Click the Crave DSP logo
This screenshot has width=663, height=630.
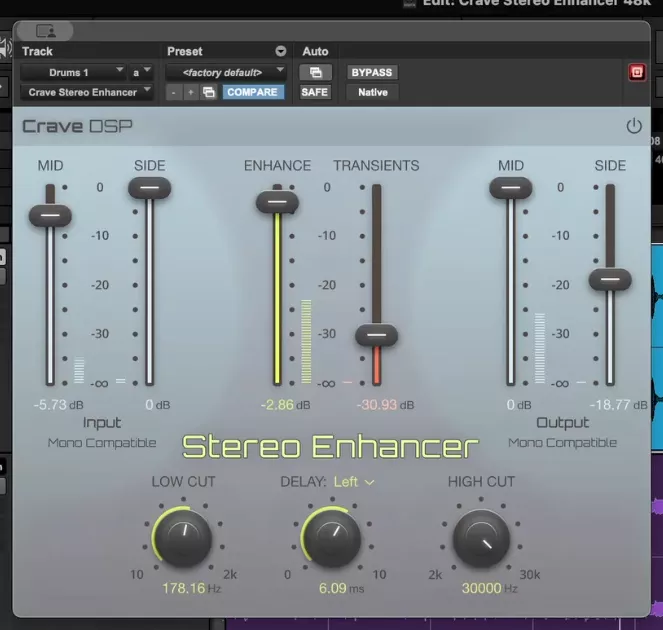tap(77, 126)
